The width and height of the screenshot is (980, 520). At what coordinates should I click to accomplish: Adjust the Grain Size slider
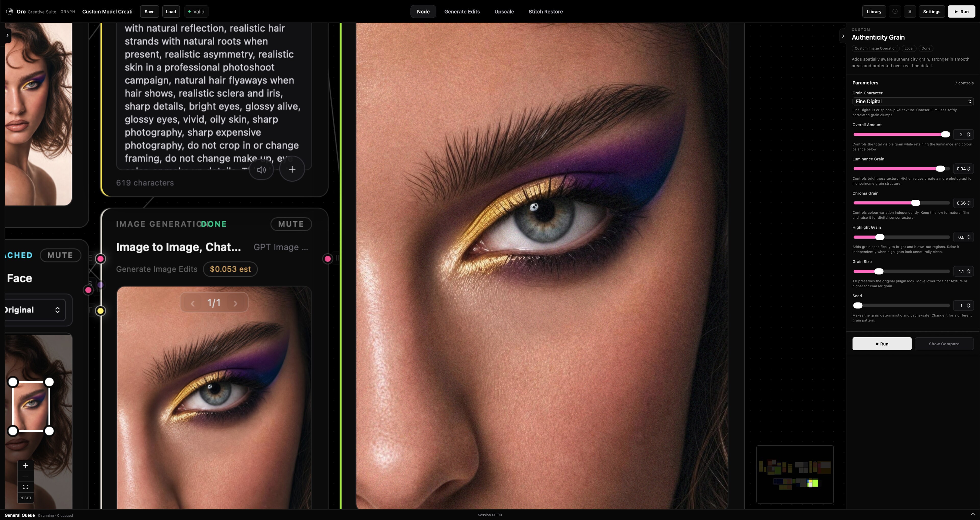pos(901,271)
